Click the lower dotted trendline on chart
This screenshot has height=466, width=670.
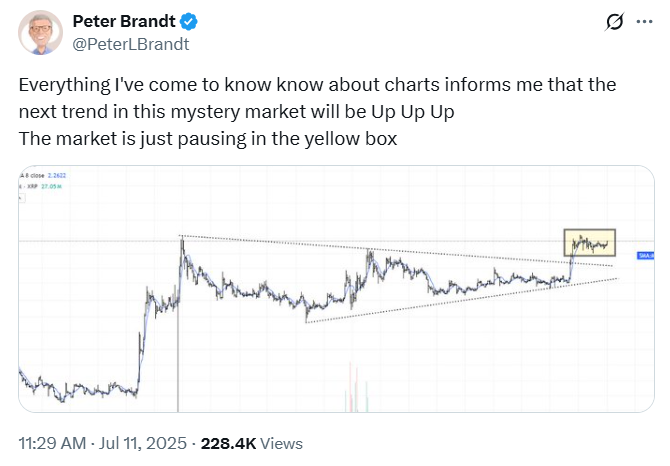[461, 300]
